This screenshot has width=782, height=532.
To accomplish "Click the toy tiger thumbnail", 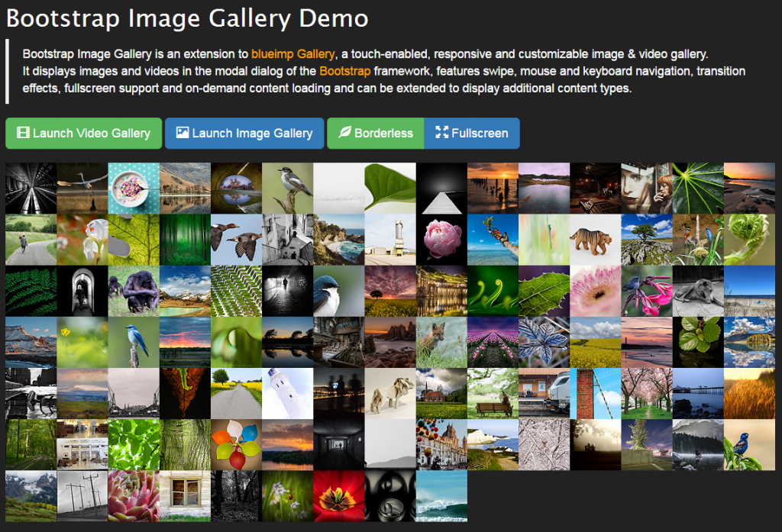I will (596, 239).
